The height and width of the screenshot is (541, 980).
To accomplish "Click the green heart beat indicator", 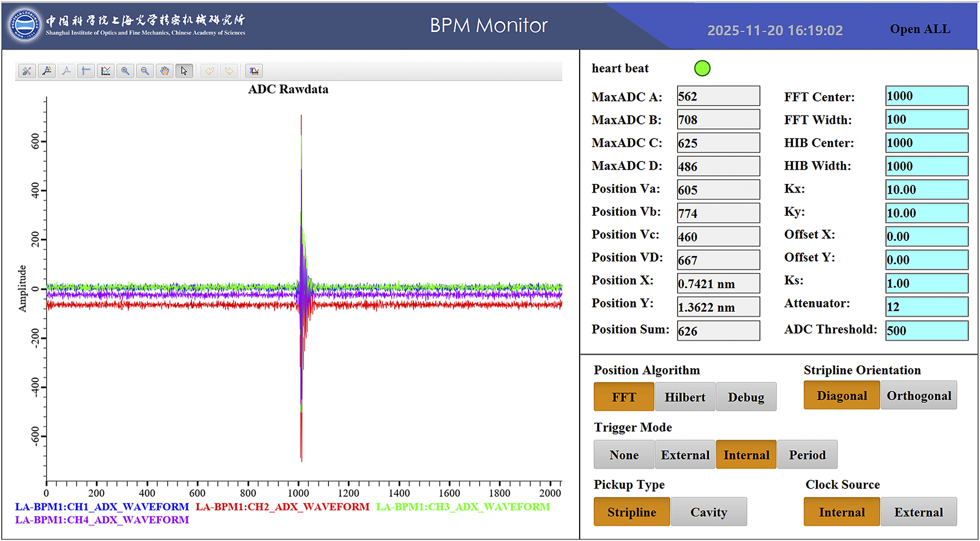I will 702,68.
